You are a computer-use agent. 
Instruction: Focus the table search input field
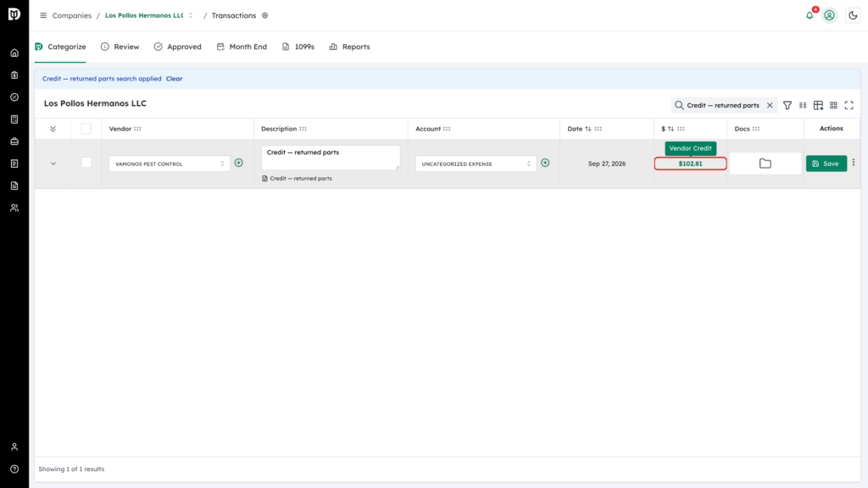click(722, 105)
